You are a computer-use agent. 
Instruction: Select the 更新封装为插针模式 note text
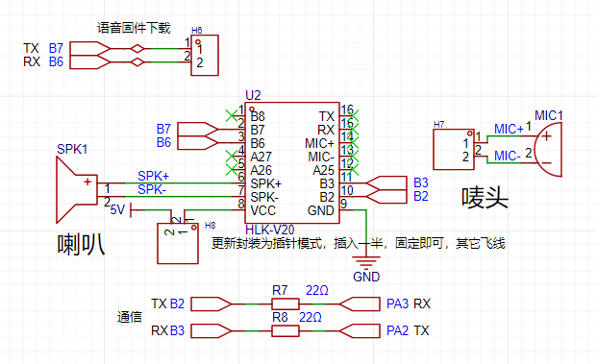358,243
